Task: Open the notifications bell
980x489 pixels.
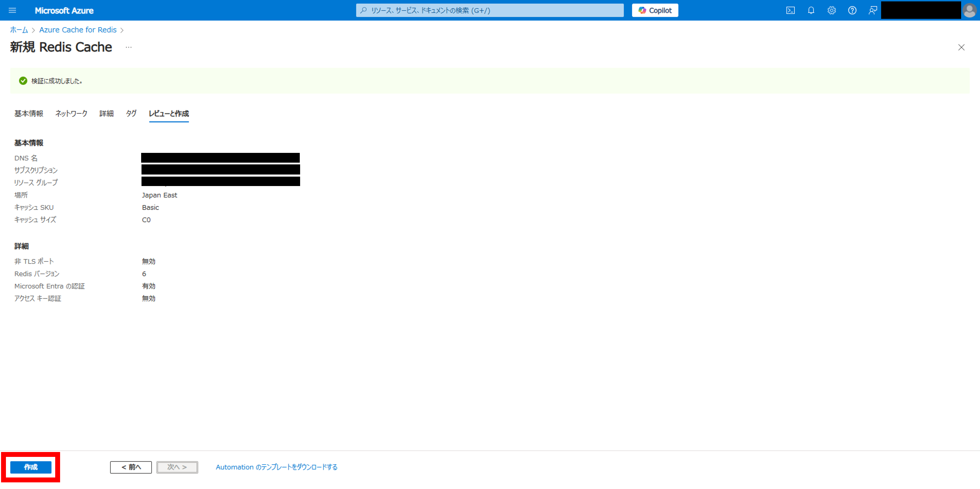Action: 811,10
